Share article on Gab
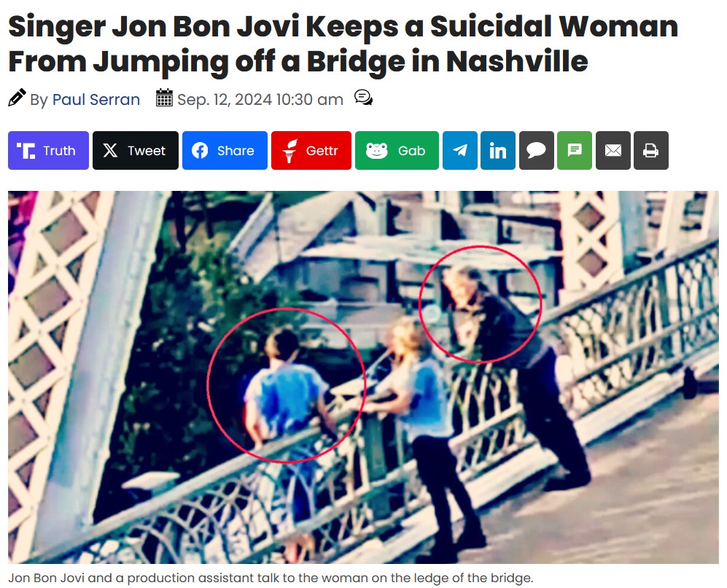The width and height of the screenshot is (727, 588). pos(397,151)
